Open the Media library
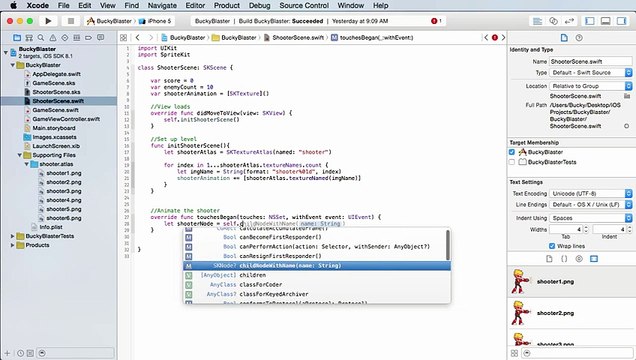The width and height of the screenshot is (636, 360). coord(594,259)
